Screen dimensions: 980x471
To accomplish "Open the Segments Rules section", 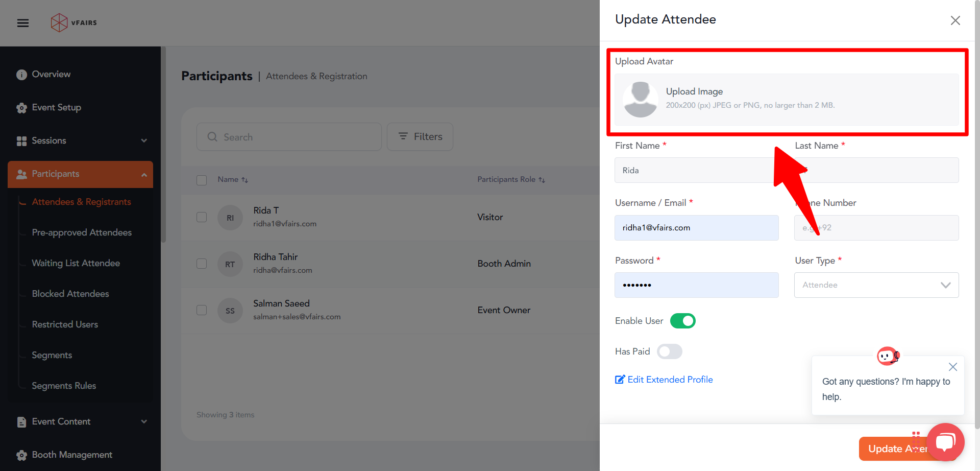I will click(x=64, y=386).
